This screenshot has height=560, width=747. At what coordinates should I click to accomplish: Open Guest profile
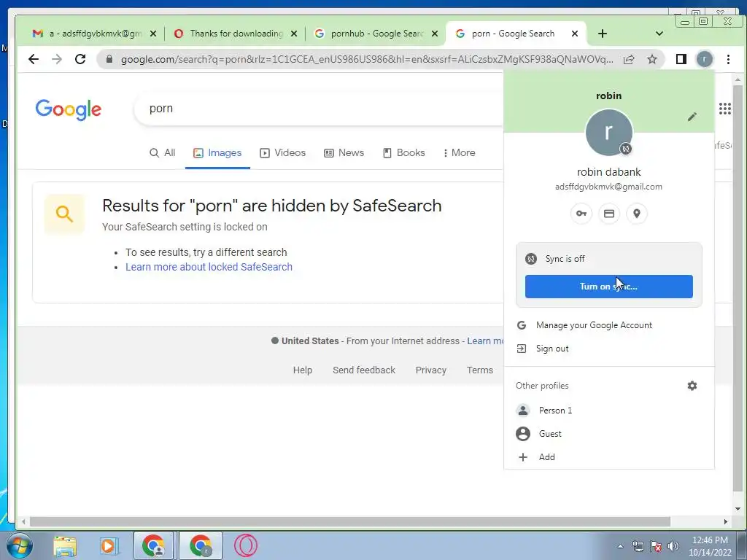609,434
